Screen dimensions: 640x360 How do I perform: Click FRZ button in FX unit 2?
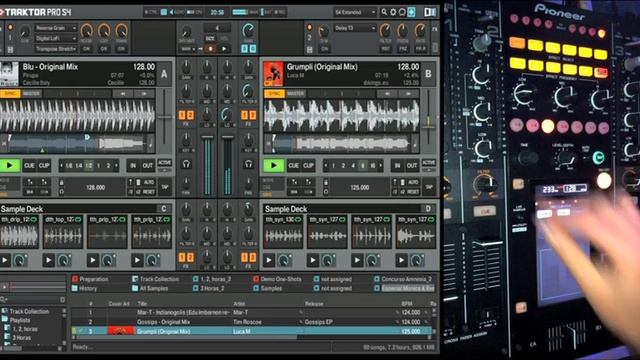tap(402, 49)
